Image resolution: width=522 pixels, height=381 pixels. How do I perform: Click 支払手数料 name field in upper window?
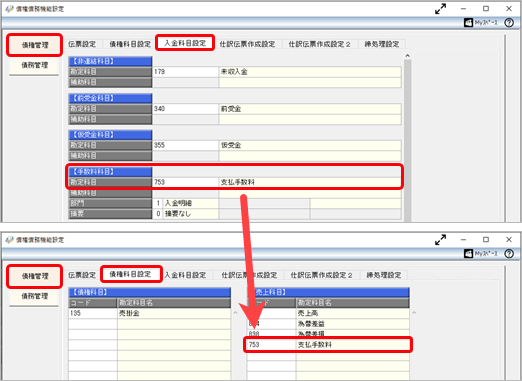coord(310,182)
